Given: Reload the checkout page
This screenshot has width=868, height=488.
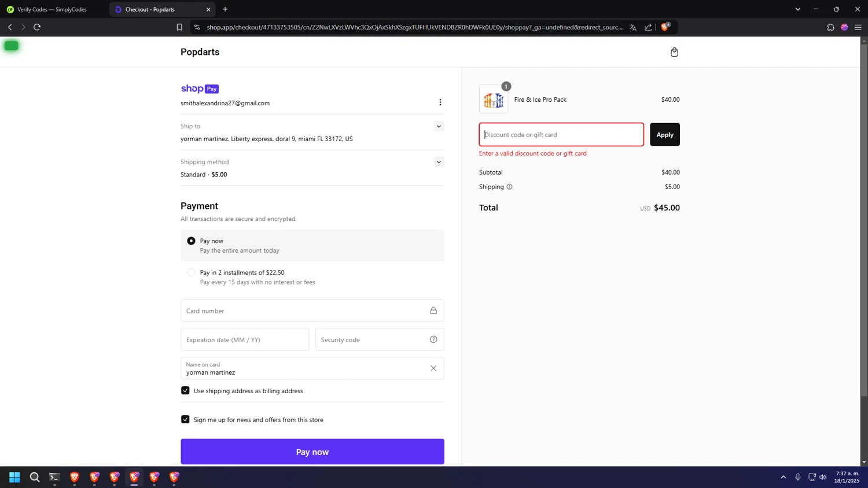Looking at the screenshot, I should (x=37, y=27).
